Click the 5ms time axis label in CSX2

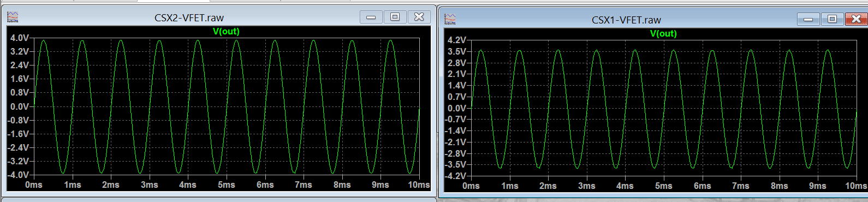pos(227,185)
